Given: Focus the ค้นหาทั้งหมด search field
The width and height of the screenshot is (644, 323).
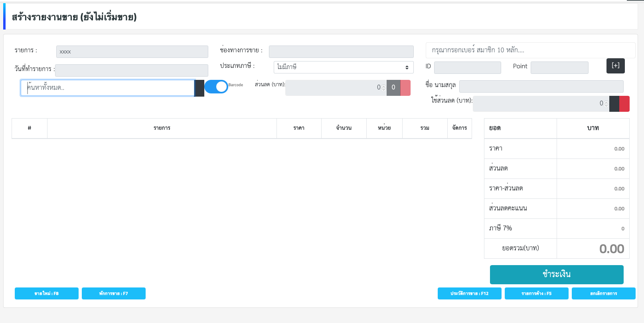Looking at the screenshot, I should [x=107, y=88].
